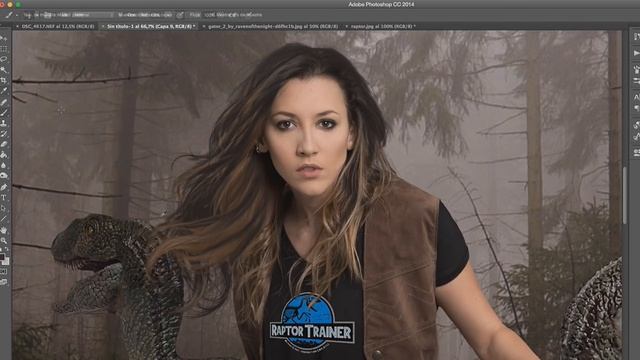Select the Hand tool
This screenshot has height=360, width=640.
(4, 231)
